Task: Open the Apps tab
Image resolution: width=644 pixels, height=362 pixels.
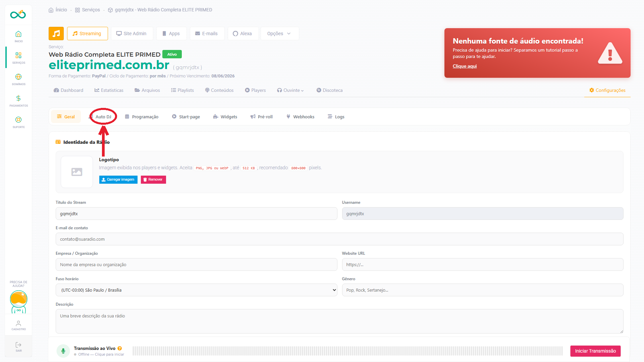Action: (171, 34)
